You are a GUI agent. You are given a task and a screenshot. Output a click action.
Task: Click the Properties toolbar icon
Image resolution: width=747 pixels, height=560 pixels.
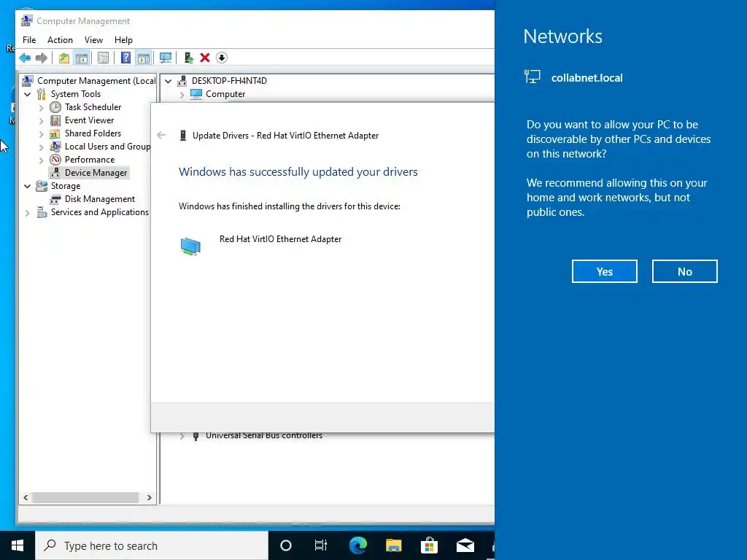[103, 58]
